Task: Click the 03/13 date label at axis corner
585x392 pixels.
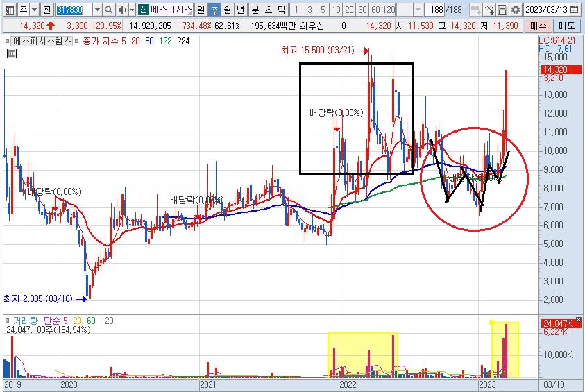Action: click(554, 384)
